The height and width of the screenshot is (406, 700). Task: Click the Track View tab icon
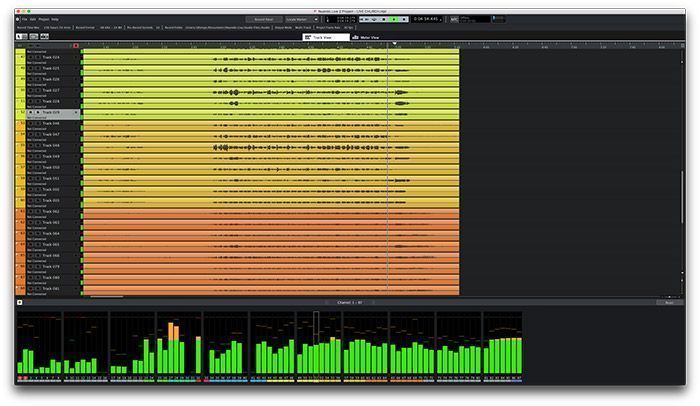click(308, 37)
